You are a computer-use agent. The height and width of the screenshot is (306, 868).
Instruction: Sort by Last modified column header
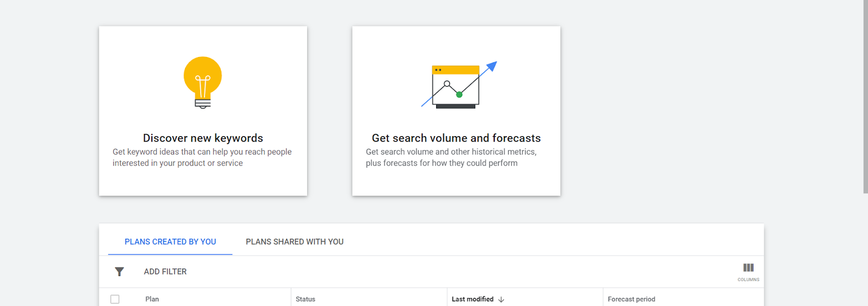[473, 299]
